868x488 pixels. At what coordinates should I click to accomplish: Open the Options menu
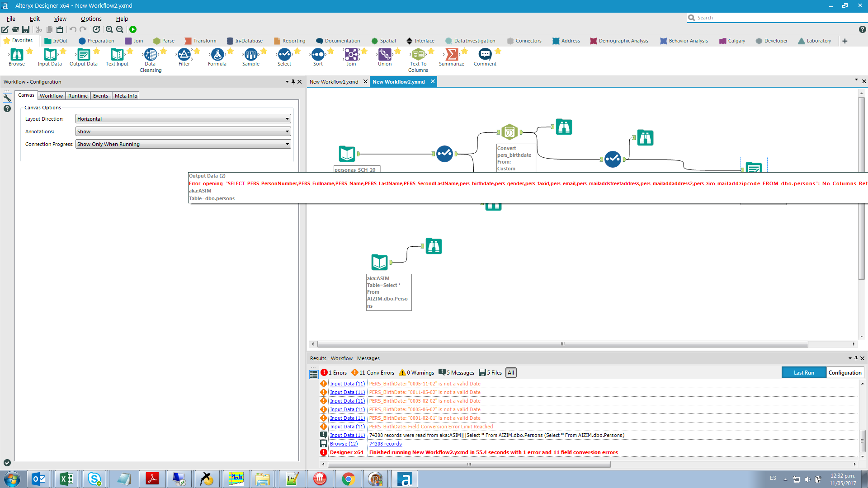click(91, 19)
